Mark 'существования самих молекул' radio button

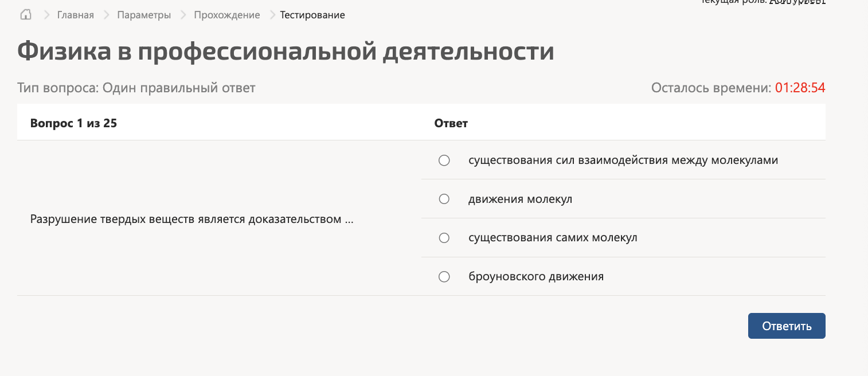pos(444,238)
